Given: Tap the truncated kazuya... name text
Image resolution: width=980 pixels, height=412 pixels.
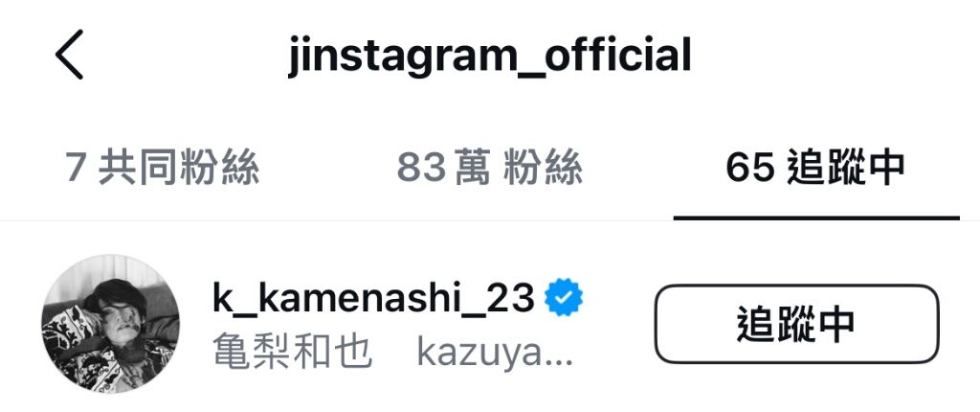Looking at the screenshot, I should click(x=495, y=355).
